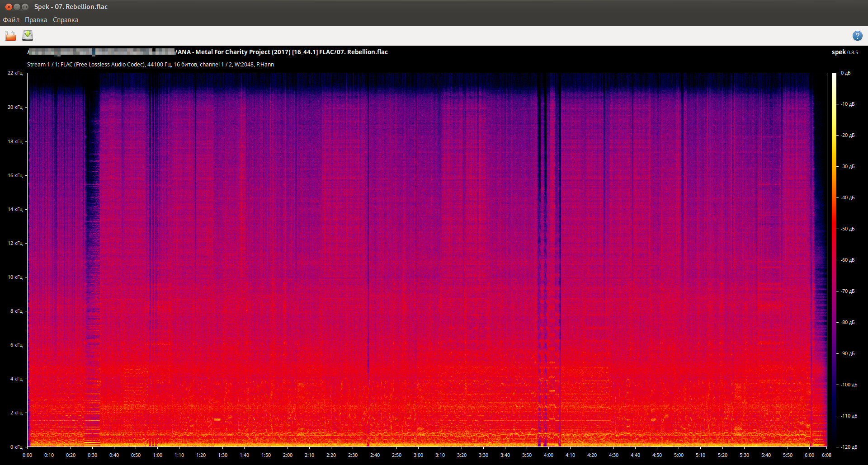Image resolution: width=868 pixels, height=465 pixels.
Task: Click the 2:30 time axis label
Action: point(353,455)
